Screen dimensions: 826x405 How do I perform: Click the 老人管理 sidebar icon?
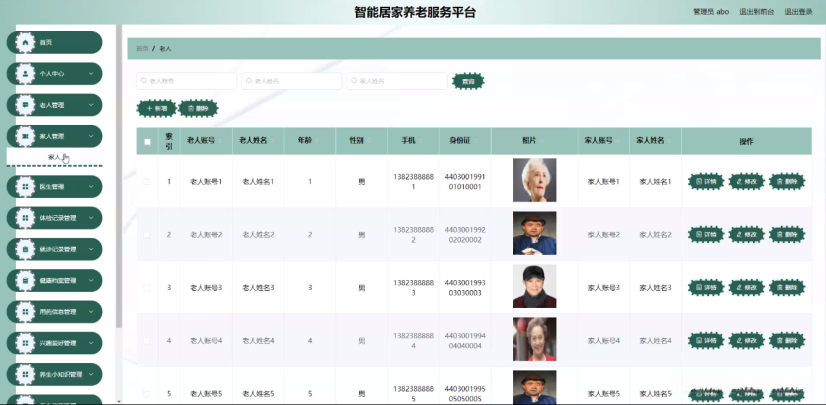click(25, 105)
